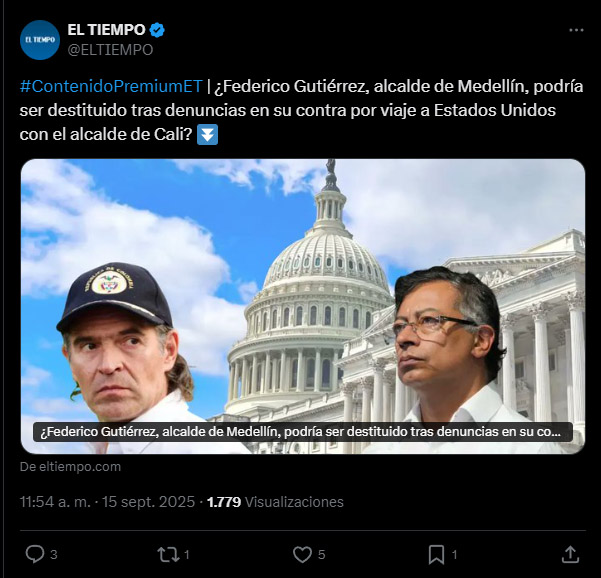This screenshot has width=601, height=578.
Task: Click the EL TIEMPO profile avatar
Action: [40, 40]
